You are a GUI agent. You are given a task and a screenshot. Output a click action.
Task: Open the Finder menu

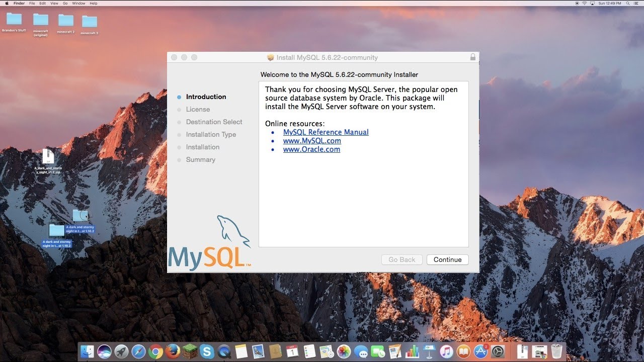coord(19,3)
